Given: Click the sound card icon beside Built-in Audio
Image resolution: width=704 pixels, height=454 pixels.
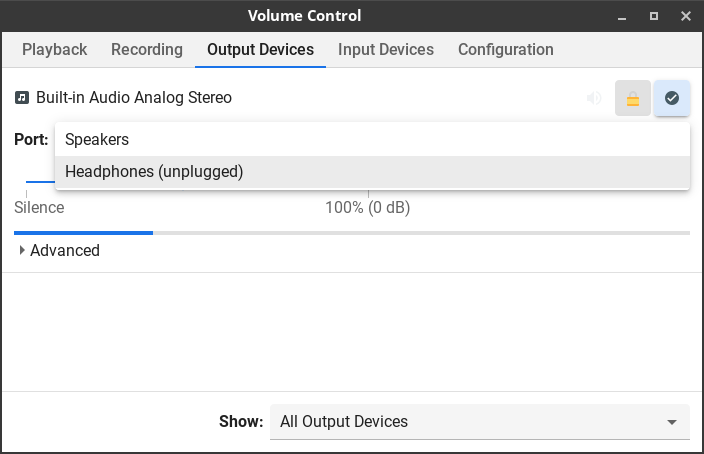Looking at the screenshot, I should [x=22, y=98].
